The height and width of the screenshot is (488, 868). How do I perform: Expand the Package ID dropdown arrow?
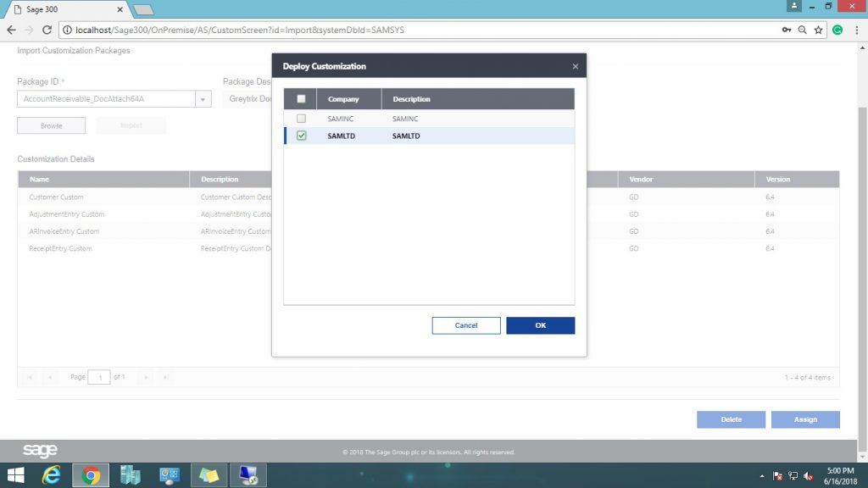tap(203, 99)
